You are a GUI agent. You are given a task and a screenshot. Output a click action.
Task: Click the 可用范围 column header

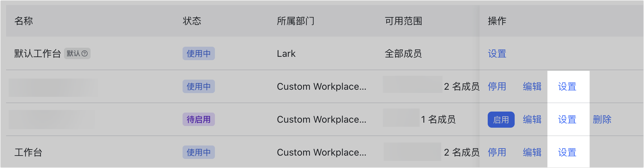pos(404,21)
